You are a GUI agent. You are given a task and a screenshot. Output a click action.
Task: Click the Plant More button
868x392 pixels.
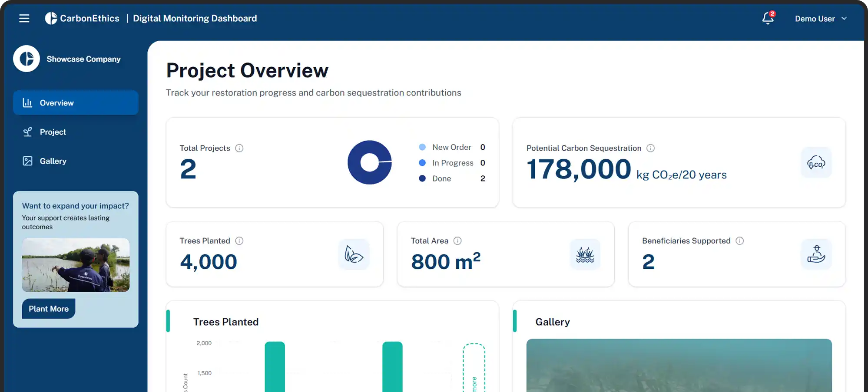coord(49,309)
